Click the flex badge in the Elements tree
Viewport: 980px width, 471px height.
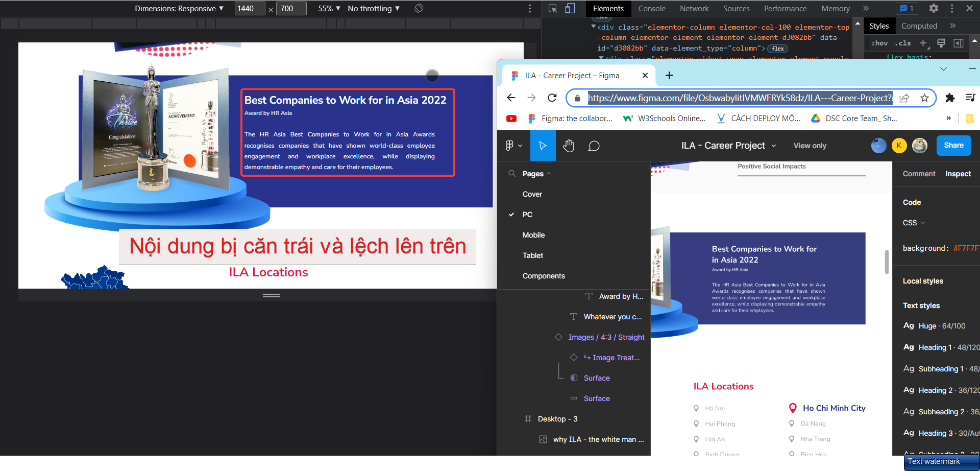tap(778, 49)
